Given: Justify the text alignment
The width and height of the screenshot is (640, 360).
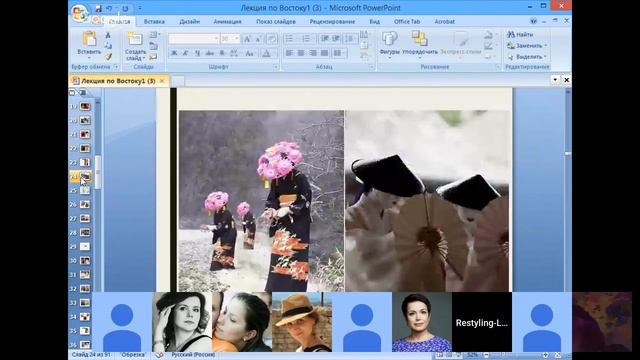Looking at the screenshot, I should click(324, 53).
